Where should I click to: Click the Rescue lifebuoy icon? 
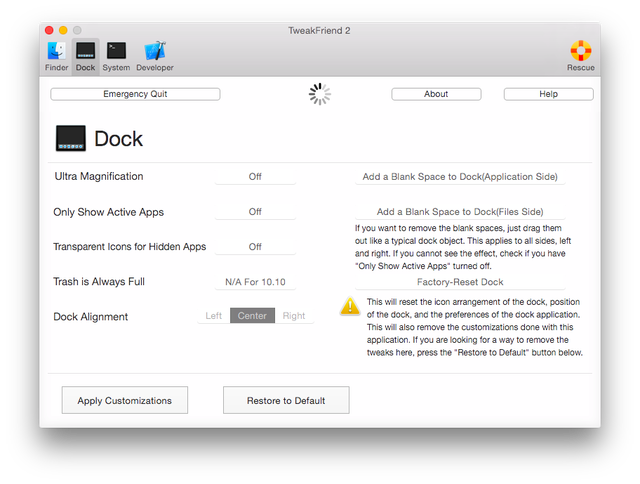pyautogui.click(x=580, y=56)
